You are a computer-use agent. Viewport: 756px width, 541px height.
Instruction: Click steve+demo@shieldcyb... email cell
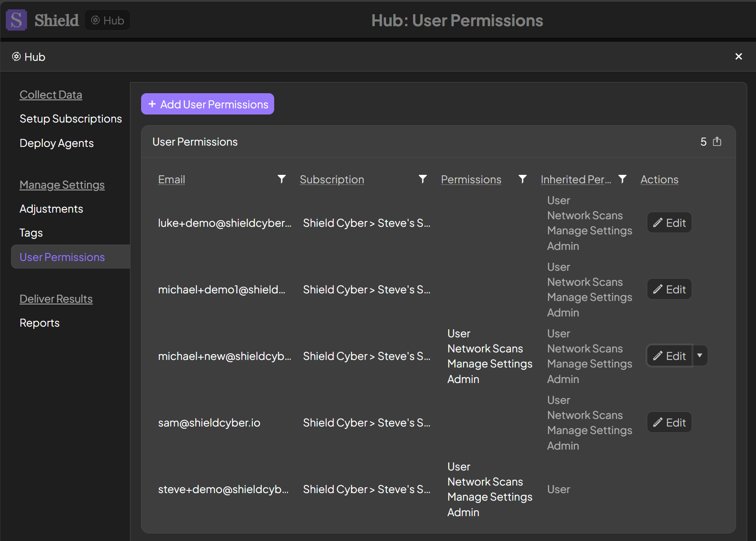coord(223,489)
